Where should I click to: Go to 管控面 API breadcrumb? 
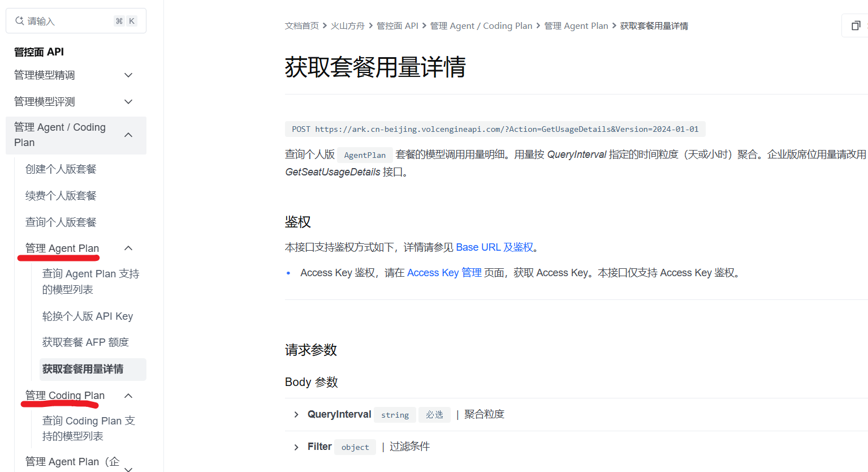(x=398, y=26)
